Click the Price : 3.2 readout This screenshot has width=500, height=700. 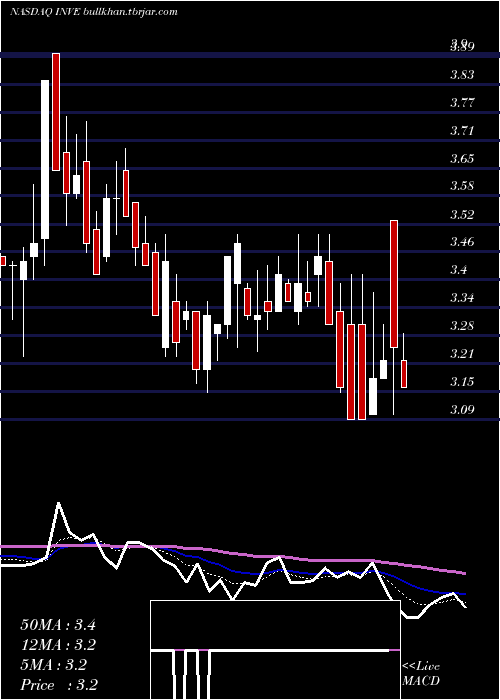tap(59, 684)
